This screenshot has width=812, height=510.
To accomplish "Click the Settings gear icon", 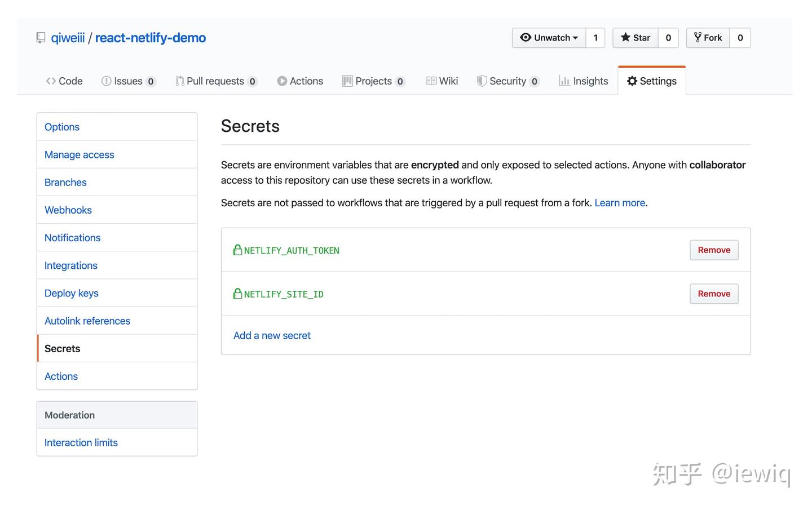I will [632, 81].
